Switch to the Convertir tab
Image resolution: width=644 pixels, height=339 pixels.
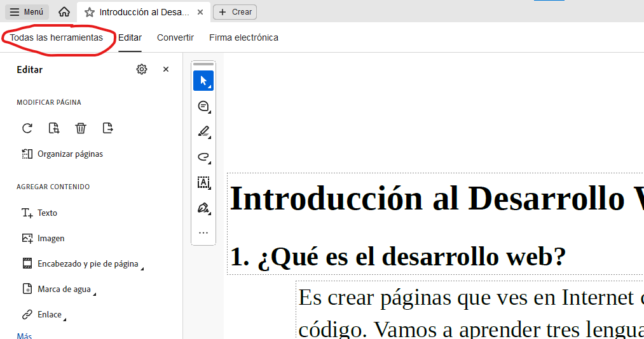[x=175, y=37]
